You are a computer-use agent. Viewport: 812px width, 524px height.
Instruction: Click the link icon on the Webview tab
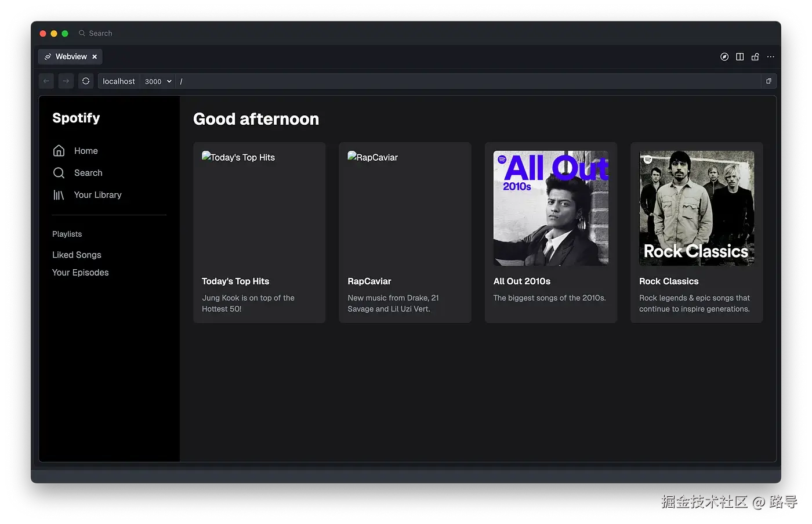point(48,57)
